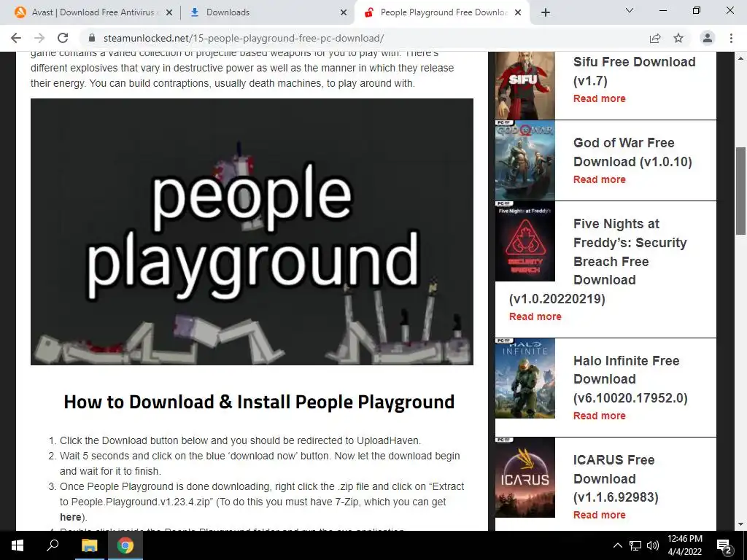Open Sifu Free Download title link
This screenshot has height=560, width=747.
coord(634,71)
